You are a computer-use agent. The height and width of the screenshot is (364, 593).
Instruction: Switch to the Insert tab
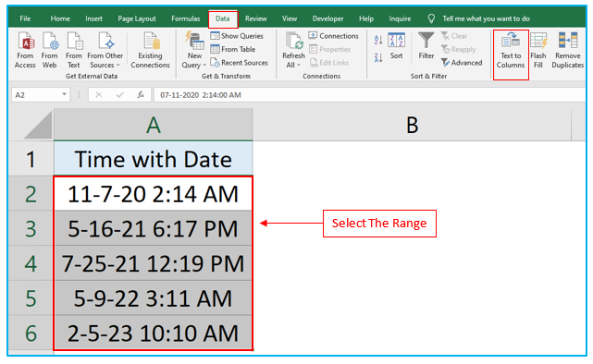(x=93, y=18)
